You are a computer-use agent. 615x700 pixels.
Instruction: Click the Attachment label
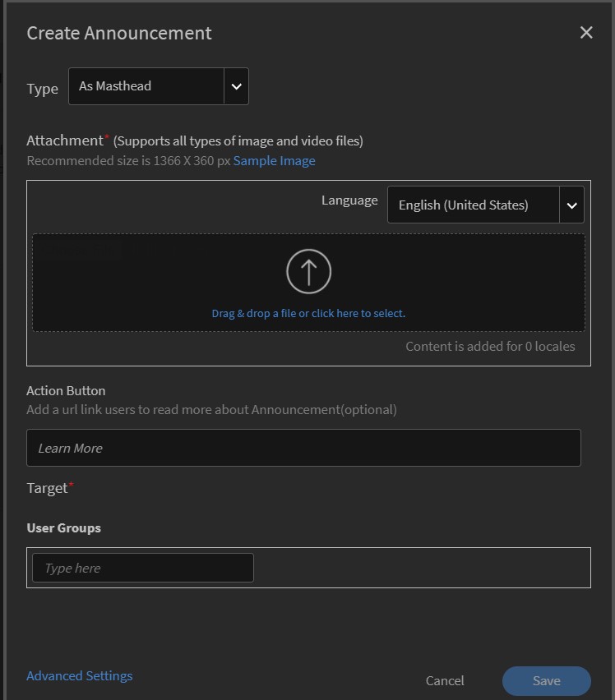coord(66,140)
